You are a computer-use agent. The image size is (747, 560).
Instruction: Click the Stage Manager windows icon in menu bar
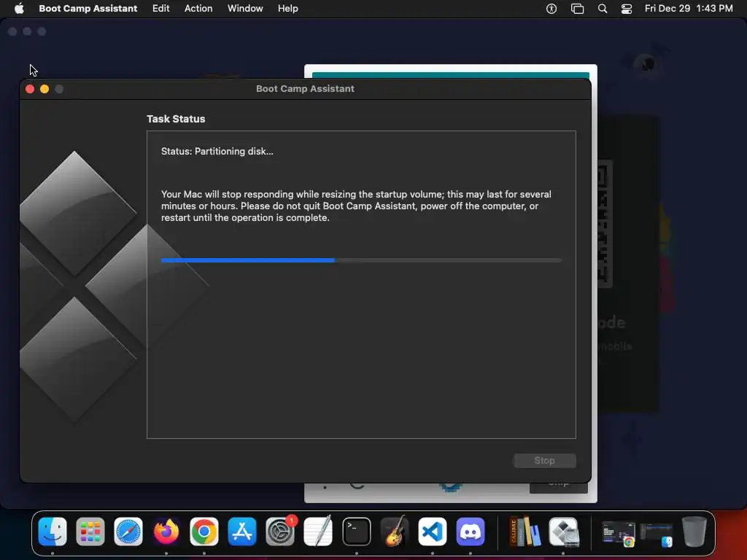(577, 8)
